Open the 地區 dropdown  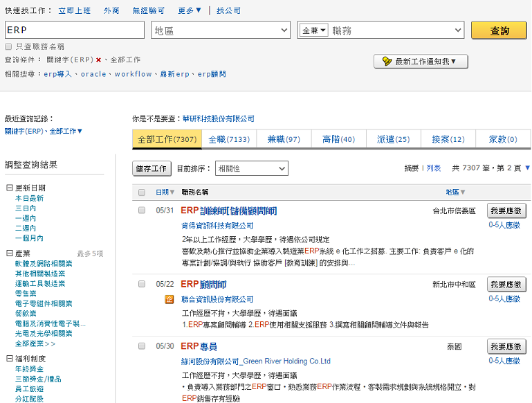[221, 30]
